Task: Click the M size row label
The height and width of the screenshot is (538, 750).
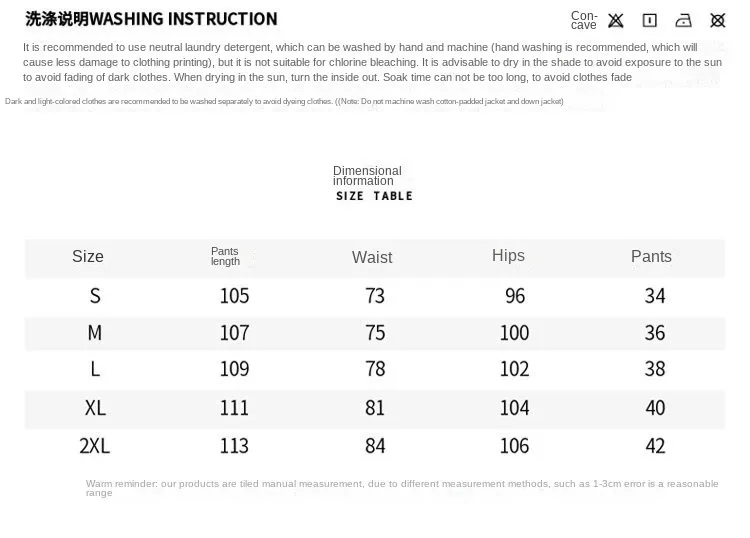Action: [x=95, y=333]
